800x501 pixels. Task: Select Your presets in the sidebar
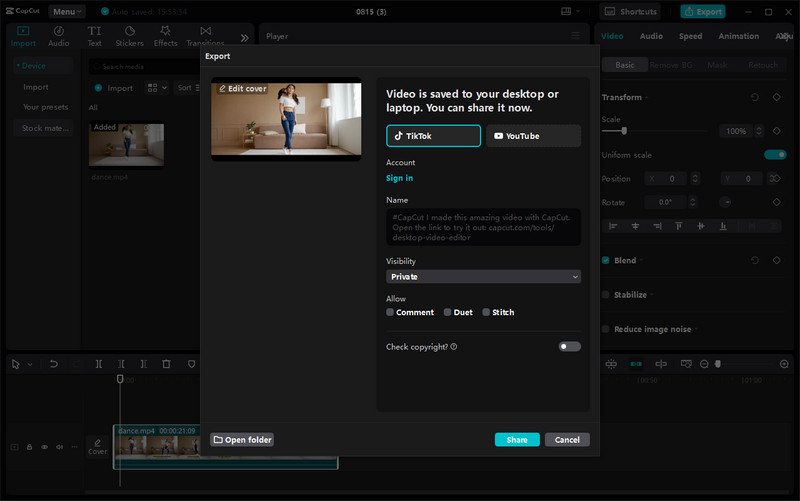tap(45, 107)
